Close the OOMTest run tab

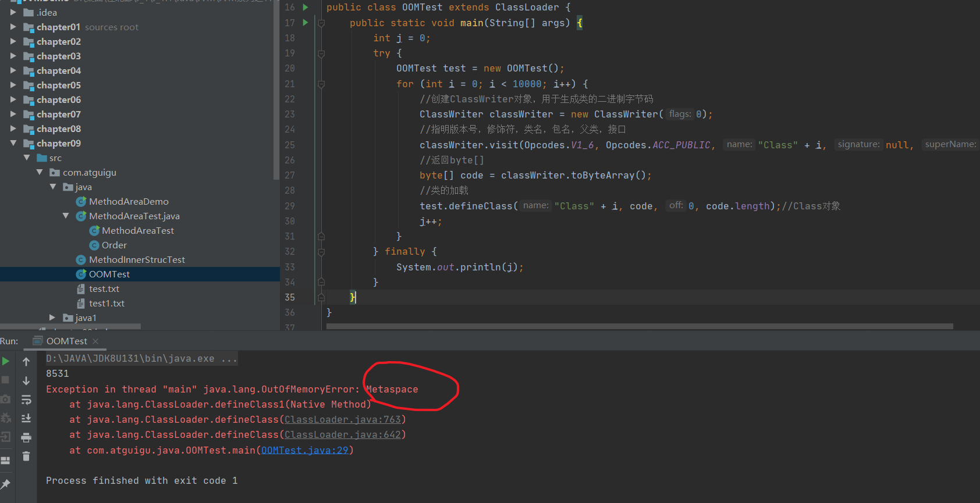pos(95,341)
